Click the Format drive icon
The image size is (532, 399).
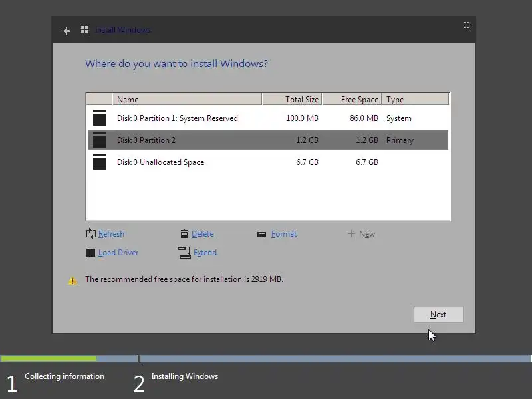(x=261, y=234)
